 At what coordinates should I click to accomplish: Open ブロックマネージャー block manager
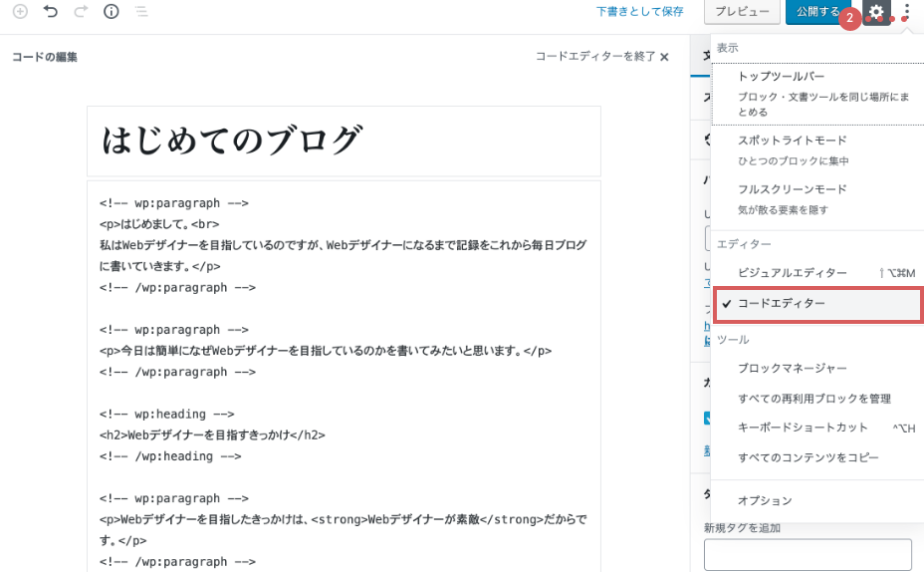point(793,368)
